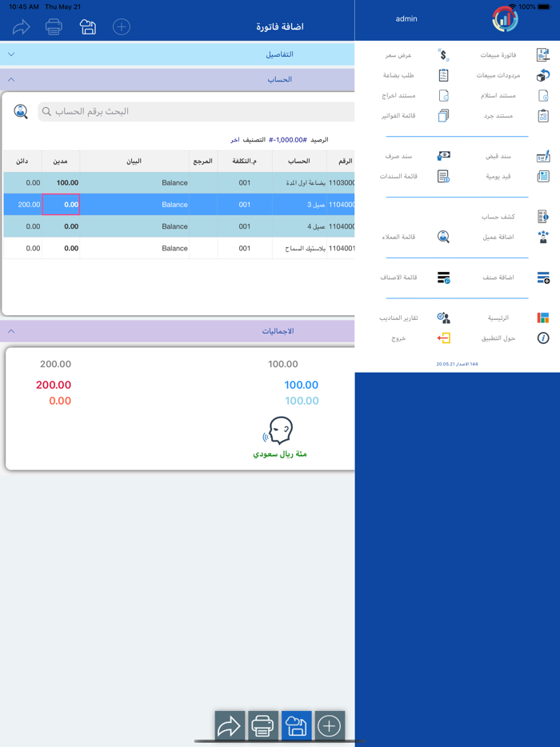Image resolution: width=560 pixels, height=747 pixels.
Task: Tap the print button in the bottom floating toolbar
Action: pos(263,726)
